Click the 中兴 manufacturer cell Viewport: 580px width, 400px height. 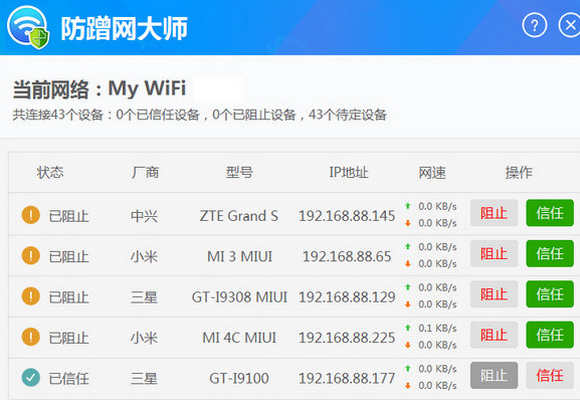(x=144, y=216)
